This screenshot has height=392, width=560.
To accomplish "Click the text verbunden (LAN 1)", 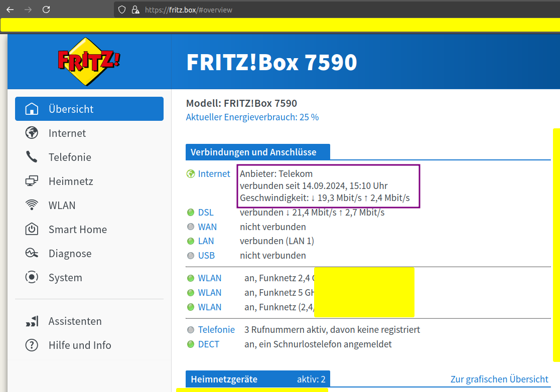I will [277, 241].
